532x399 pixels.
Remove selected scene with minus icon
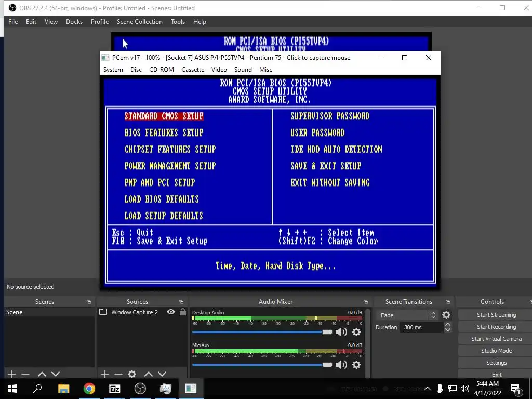point(25,374)
